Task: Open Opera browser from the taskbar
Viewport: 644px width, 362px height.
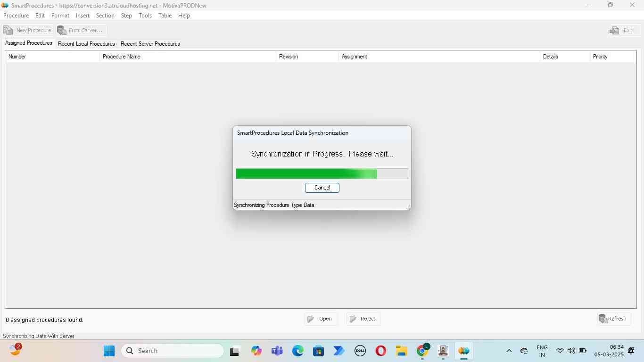Action: click(380, 351)
